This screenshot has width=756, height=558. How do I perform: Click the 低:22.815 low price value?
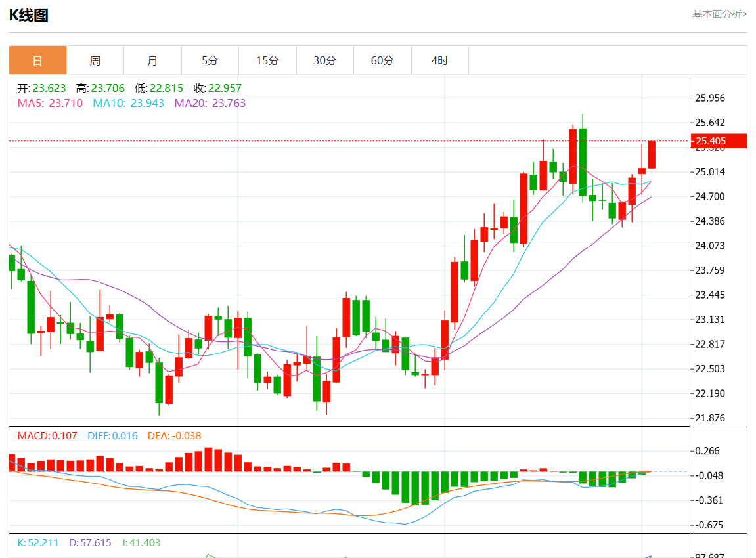159,88
